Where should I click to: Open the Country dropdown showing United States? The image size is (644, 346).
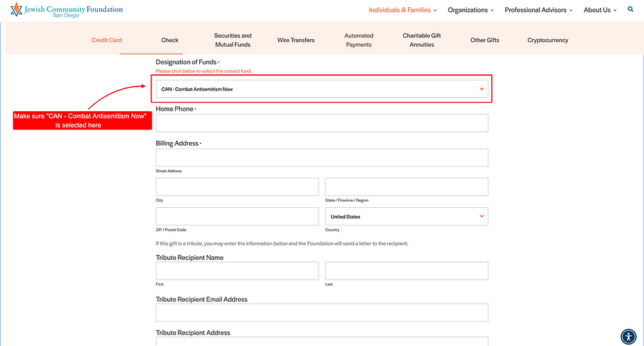point(407,217)
